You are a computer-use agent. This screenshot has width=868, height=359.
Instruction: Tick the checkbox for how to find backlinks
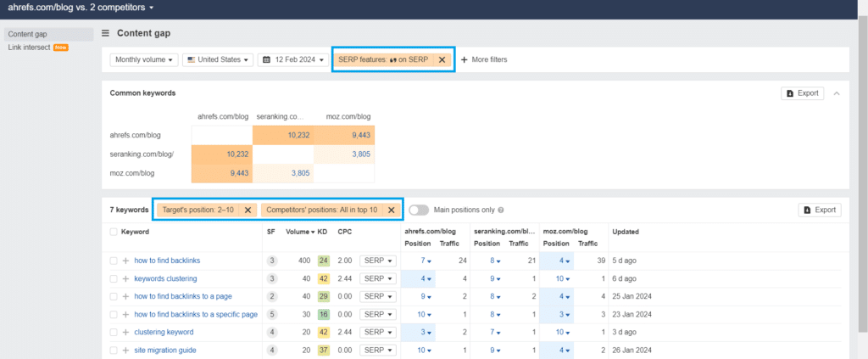pyautogui.click(x=114, y=261)
